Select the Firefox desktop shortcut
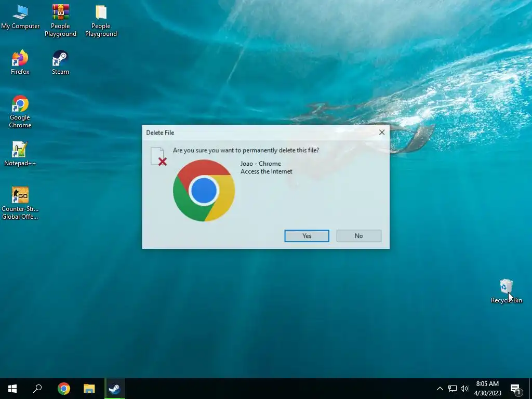This screenshot has height=399, width=532. pos(20,62)
